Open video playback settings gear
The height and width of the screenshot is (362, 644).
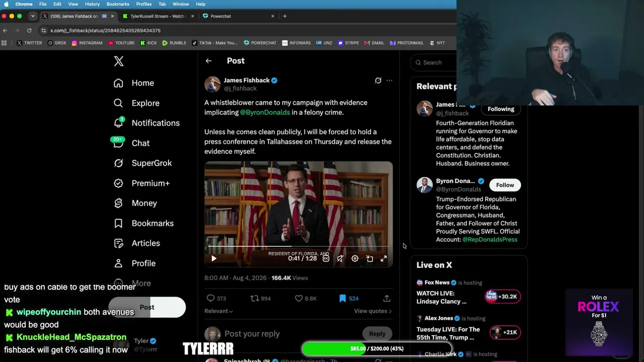pos(355,258)
